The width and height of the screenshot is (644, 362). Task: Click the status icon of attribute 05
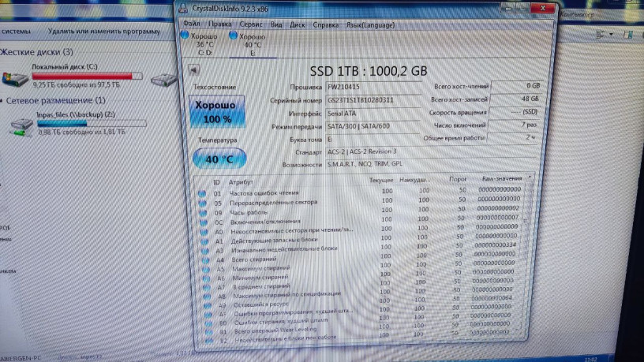point(203,203)
